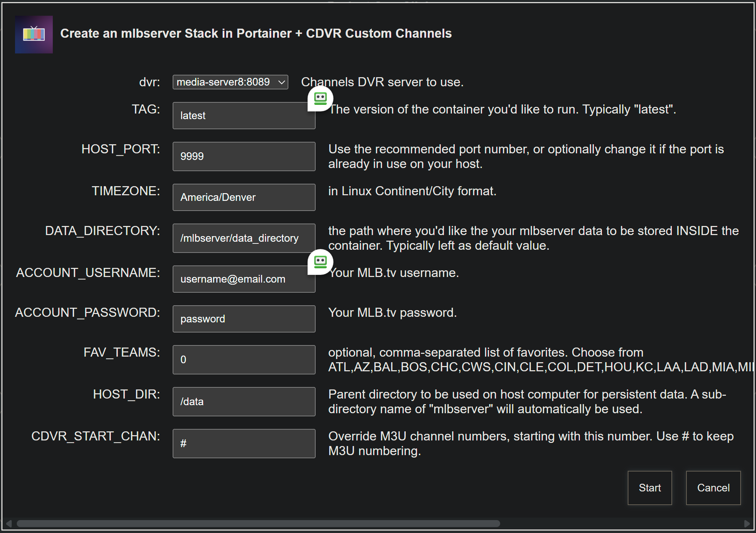Click the empty scrollbar track right of thumb
756x533 pixels.
[622, 524]
